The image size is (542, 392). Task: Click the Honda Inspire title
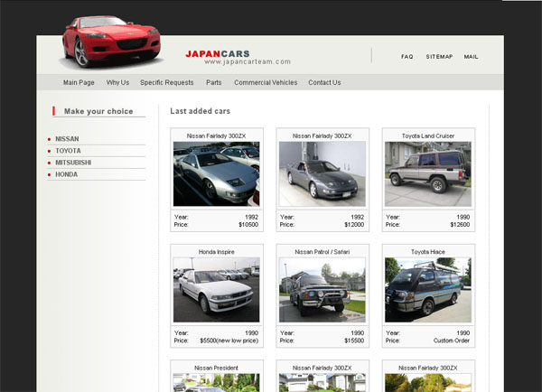pyautogui.click(x=217, y=252)
